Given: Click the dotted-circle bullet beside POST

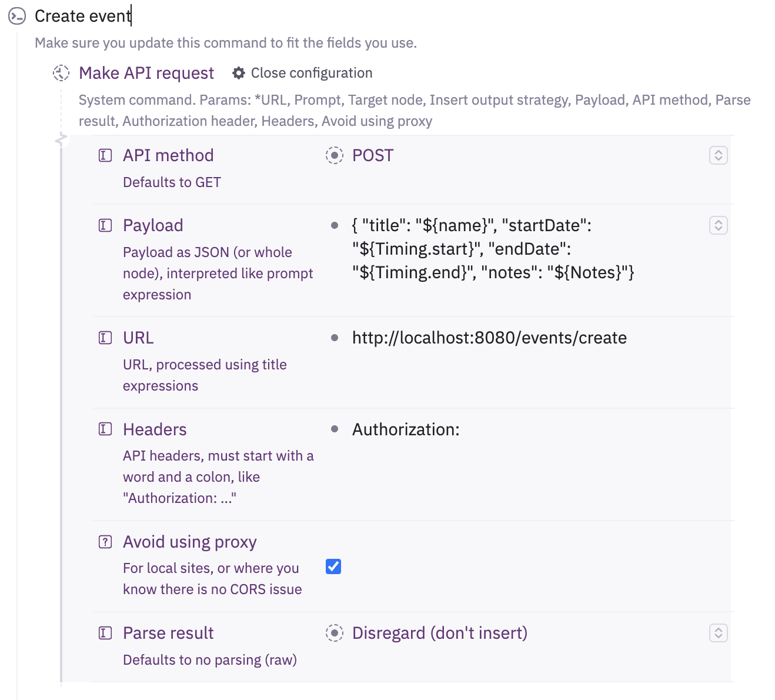Looking at the screenshot, I should pyautogui.click(x=335, y=155).
